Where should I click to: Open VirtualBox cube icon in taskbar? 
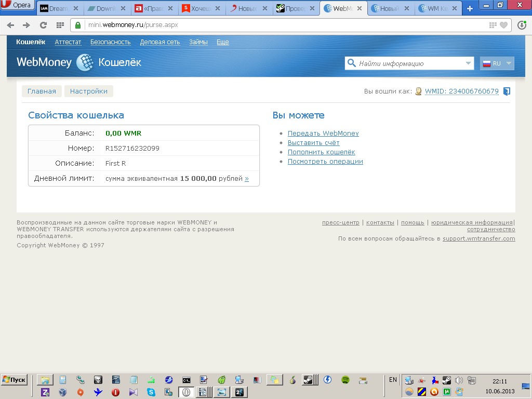63,392
